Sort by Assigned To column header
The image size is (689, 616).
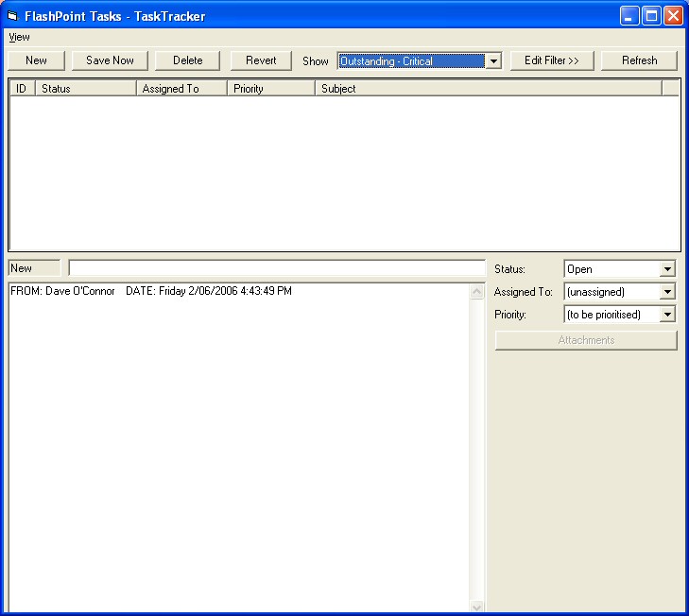coord(182,89)
